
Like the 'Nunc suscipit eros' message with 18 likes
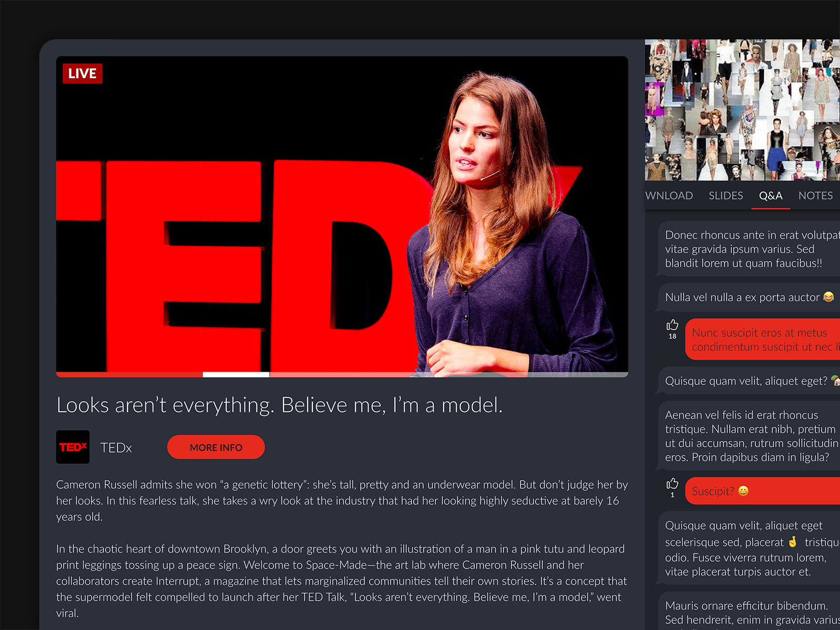coord(673,325)
